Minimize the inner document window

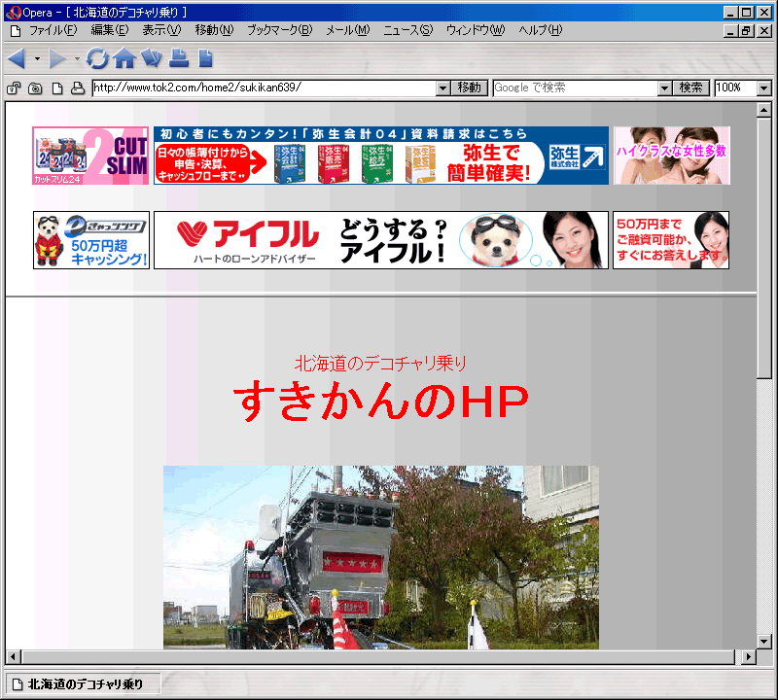tap(730, 31)
